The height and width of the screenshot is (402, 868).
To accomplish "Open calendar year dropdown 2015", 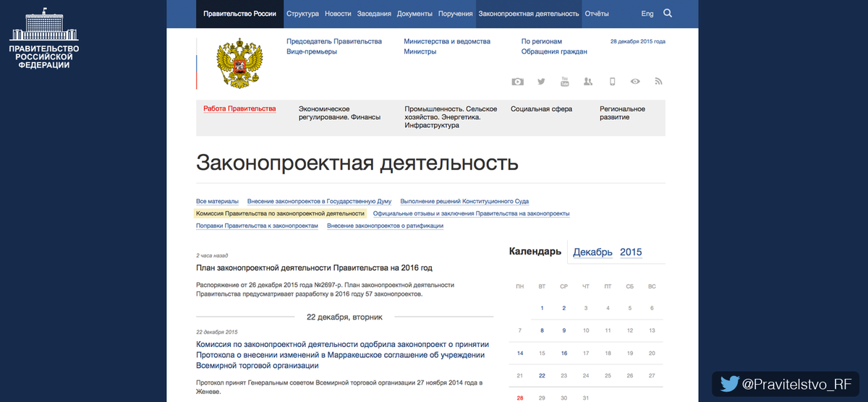I will point(631,252).
